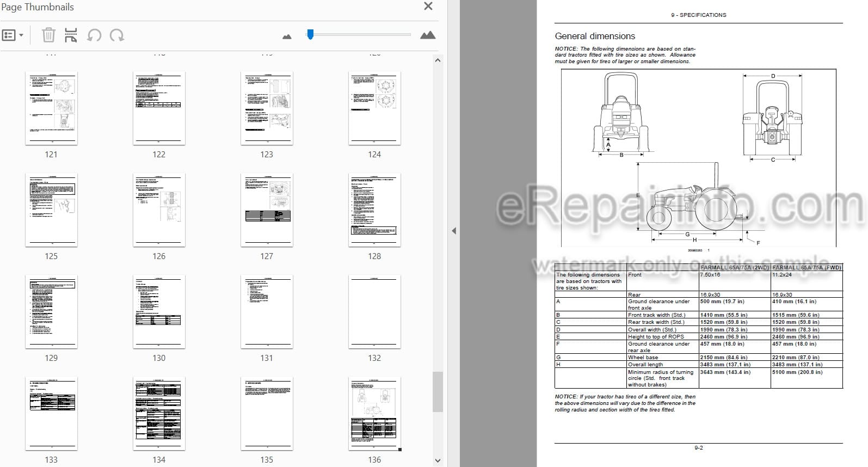Open blank page 132 thumbnail
The width and height of the screenshot is (868, 467).
pos(374,312)
